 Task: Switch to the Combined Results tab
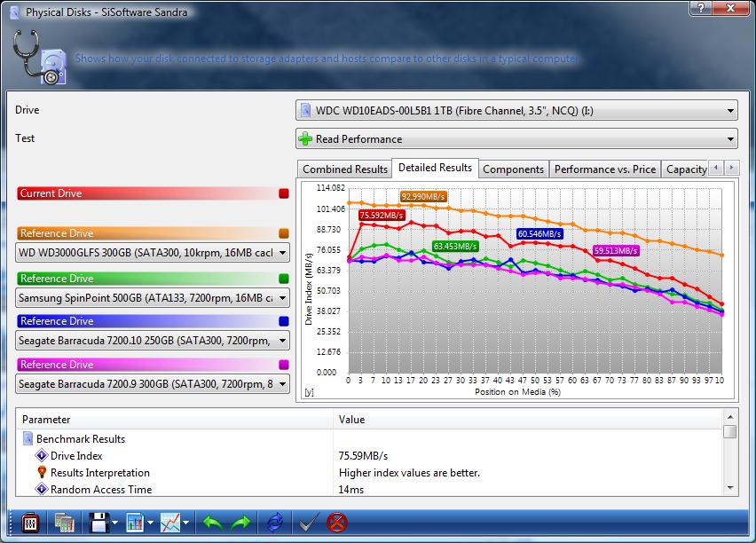pos(345,169)
